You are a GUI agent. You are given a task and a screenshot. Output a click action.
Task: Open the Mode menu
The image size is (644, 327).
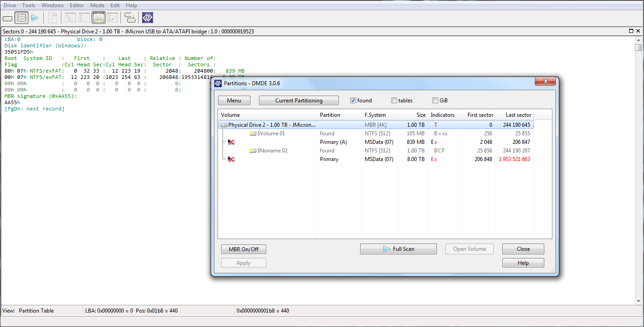tap(97, 5)
